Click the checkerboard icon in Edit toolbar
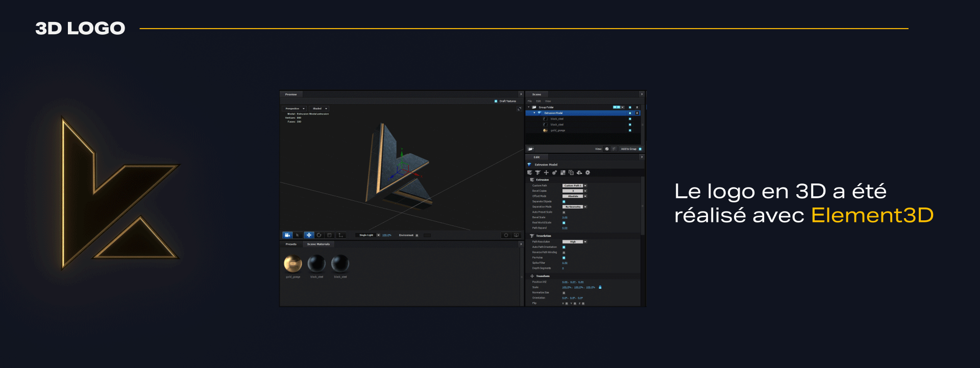This screenshot has height=368, width=980. click(x=563, y=173)
